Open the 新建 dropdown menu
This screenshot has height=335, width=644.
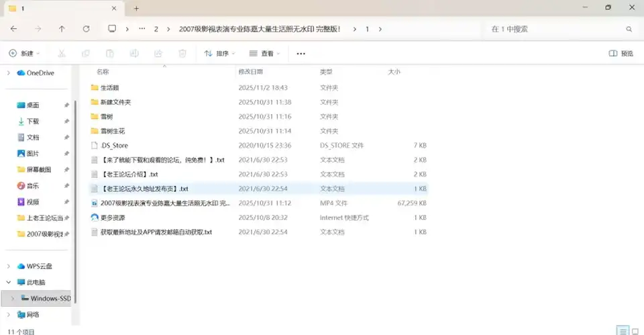pyautogui.click(x=25, y=54)
